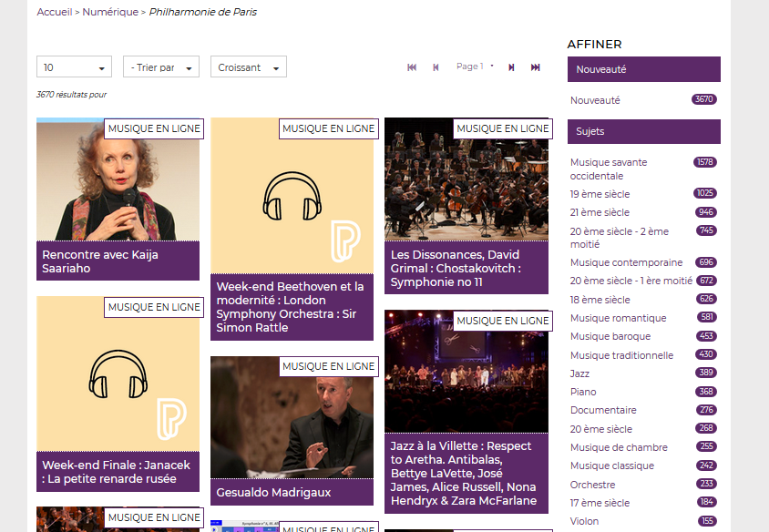769x532 pixels.
Task: Click Numérique in the breadcrumb
Action: tap(110, 13)
